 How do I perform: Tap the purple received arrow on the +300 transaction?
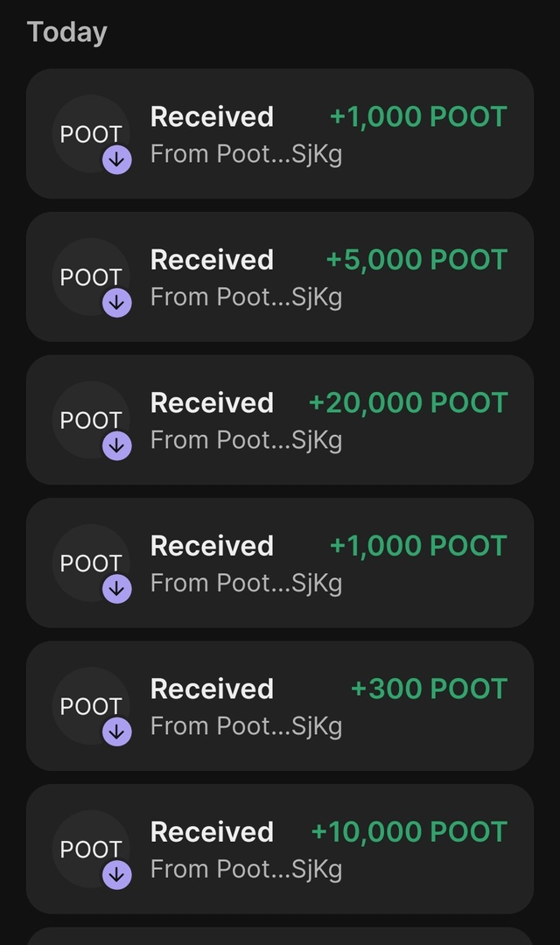tap(117, 731)
